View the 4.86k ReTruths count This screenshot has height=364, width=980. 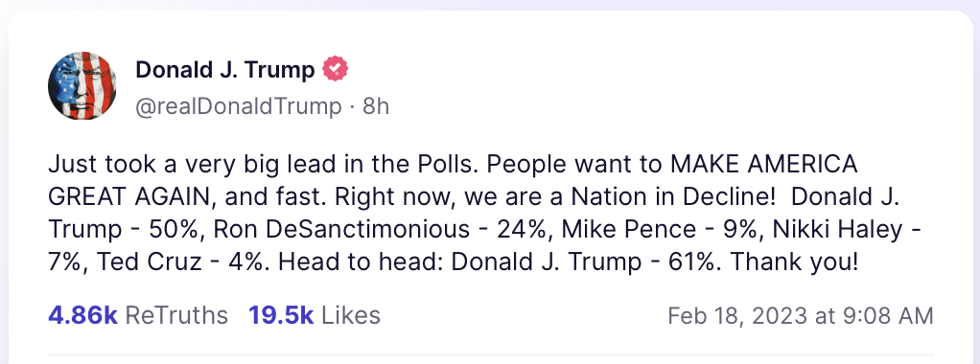coord(82,315)
